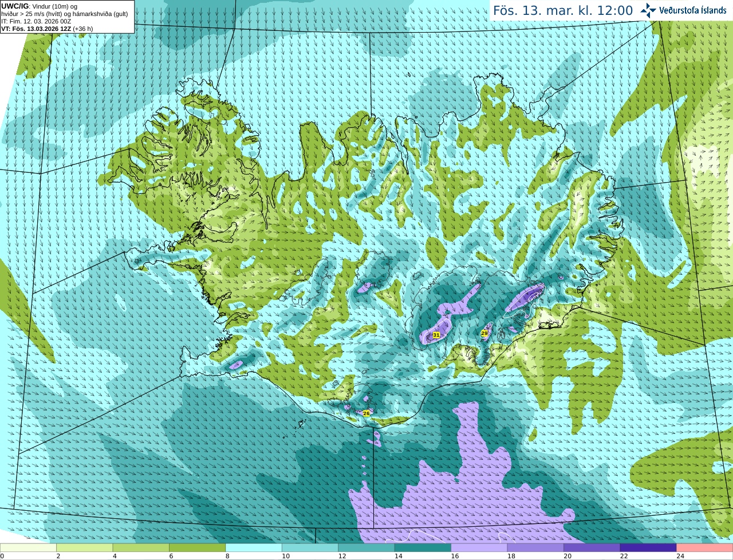Pick the olive green 6–8 m/s swatch
Screen dimensions: 733x560
point(198,547)
